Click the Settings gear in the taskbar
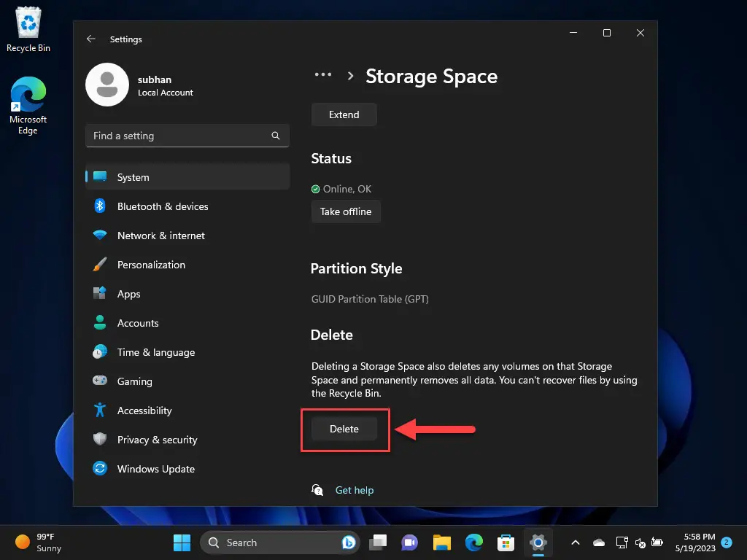 tap(538, 542)
